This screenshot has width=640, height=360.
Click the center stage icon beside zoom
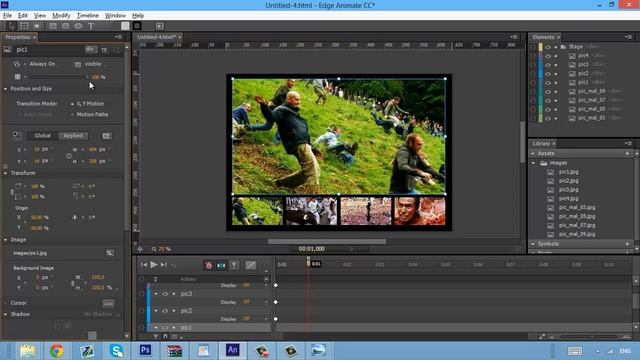(140, 249)
